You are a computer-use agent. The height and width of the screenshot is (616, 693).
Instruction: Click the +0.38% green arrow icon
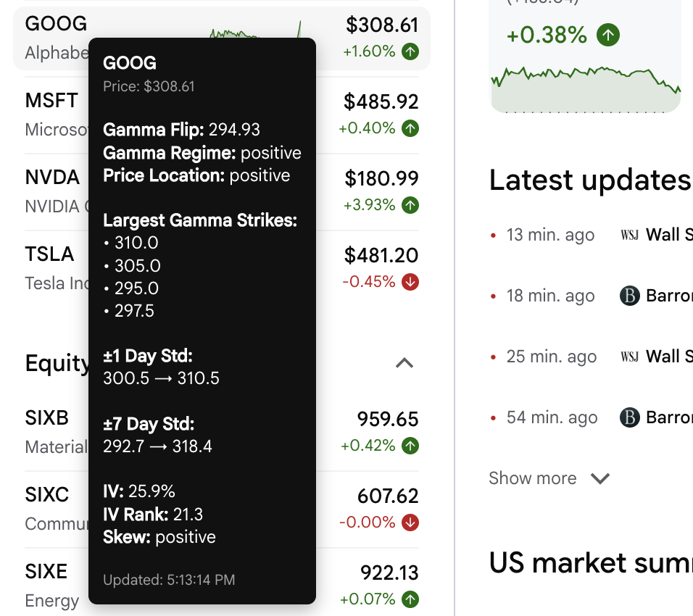(x=608, y=35)
